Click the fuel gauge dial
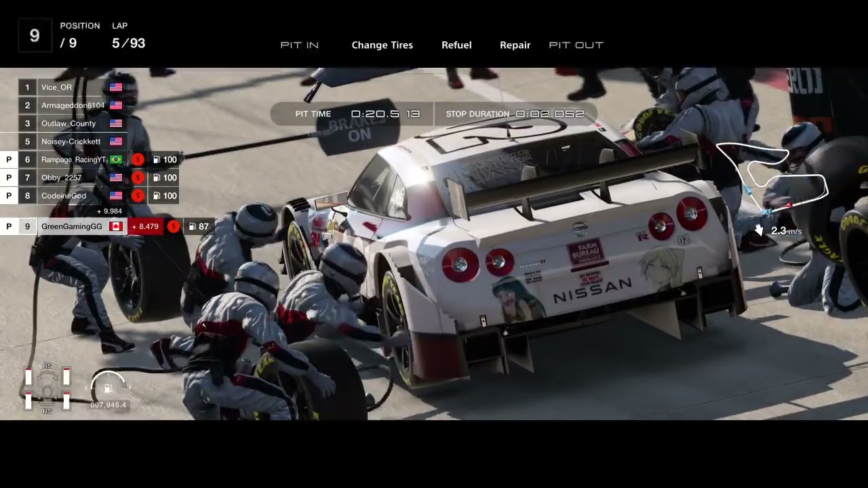The height and width of the screenshot is (488, 868). (108, 381)
